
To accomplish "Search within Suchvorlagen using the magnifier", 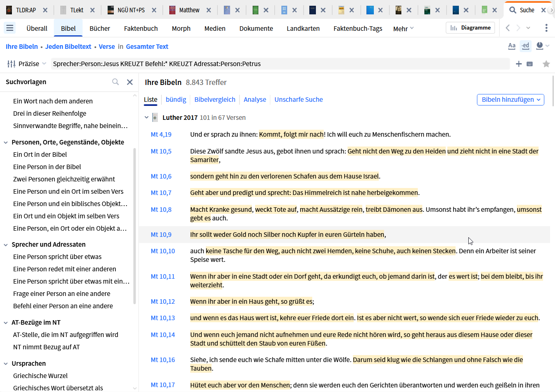I will click(115, 82).
